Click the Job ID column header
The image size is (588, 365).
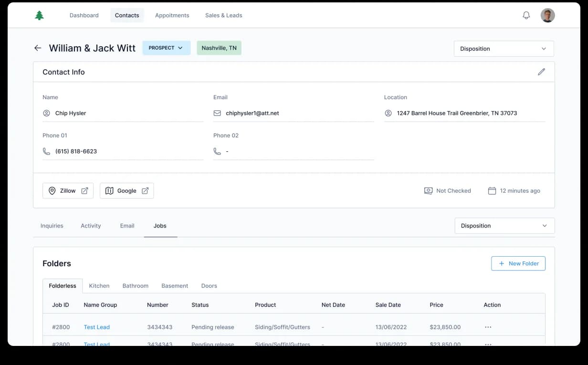pyautogui.click(x=61, y=305)
